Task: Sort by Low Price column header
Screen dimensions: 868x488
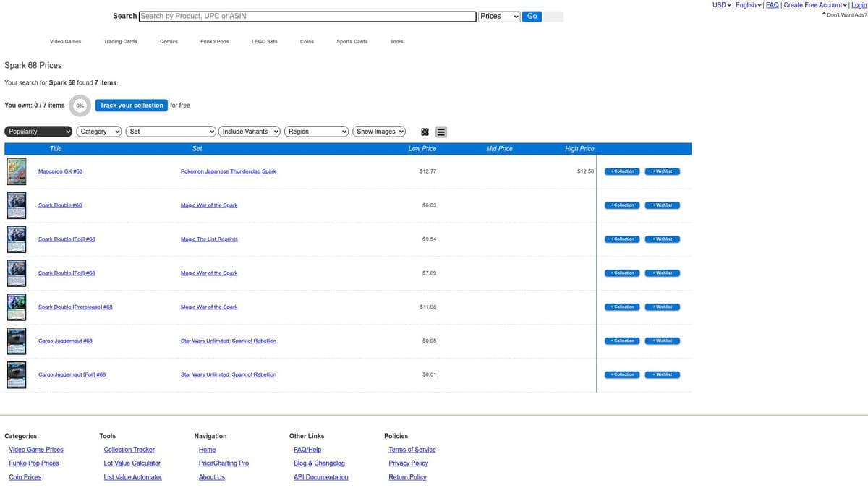Action: (422, 148)
